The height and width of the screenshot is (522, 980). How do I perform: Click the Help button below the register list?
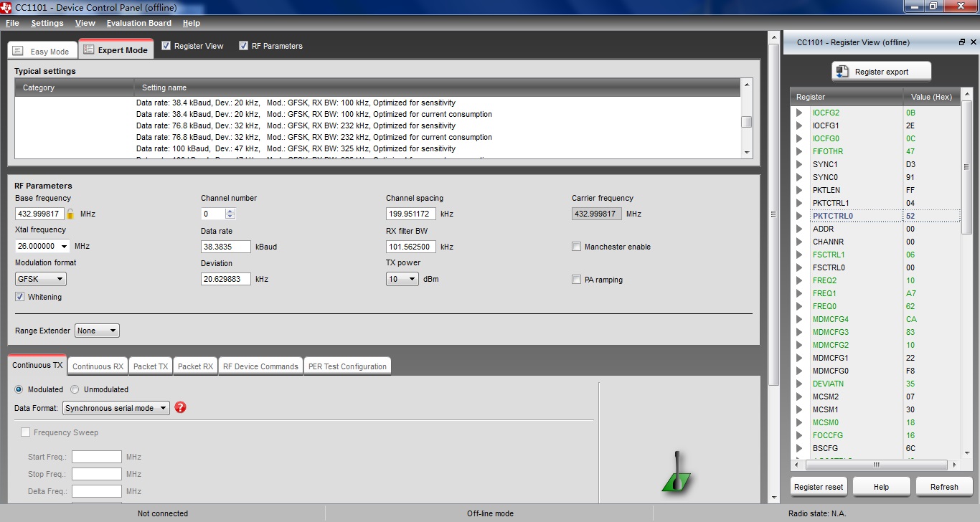[881, 487]
